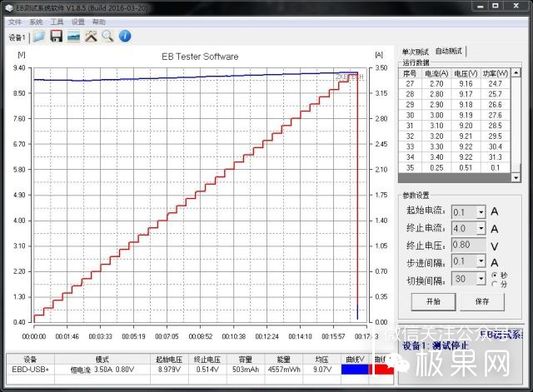
Task: Click the data table scroll up arrow
Action: [516, 72]
